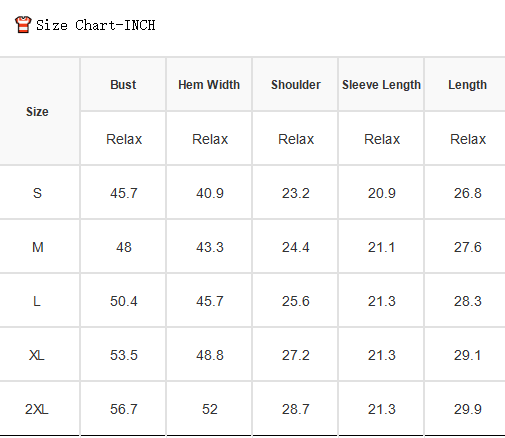Click the Sleeve Length column header
The width and height of the screenshot is (505, 438).
point(381,85)
